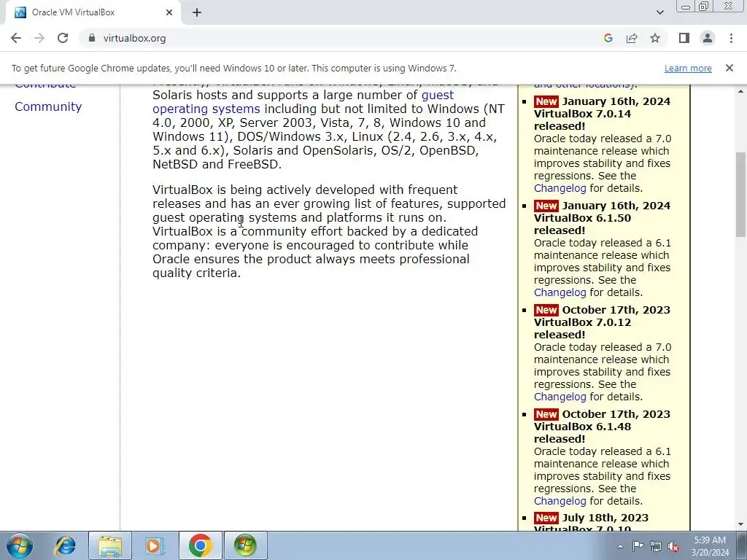The width and height of the screenshot is (747, 560).
Task: Open the Chrome profile avatar
Action: click(x=708, y=38)
